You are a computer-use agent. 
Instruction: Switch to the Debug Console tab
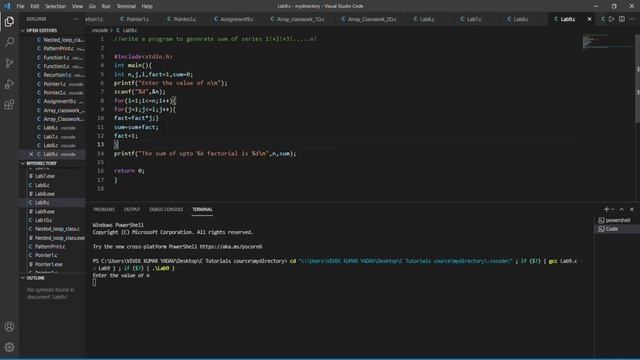pyautogui.click(x=166, y=209)
